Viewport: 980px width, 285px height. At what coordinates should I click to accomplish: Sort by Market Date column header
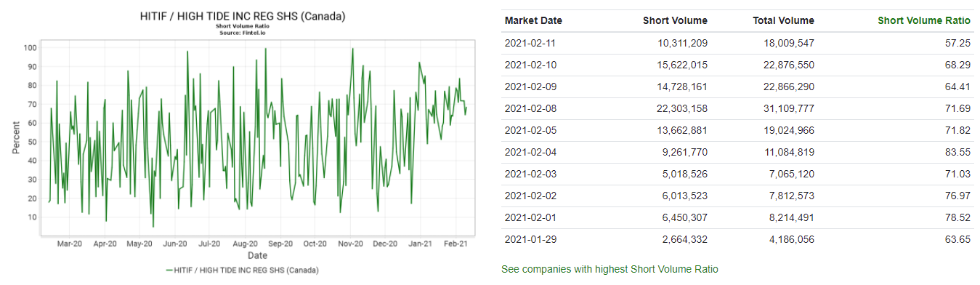(x=533, y=20)
